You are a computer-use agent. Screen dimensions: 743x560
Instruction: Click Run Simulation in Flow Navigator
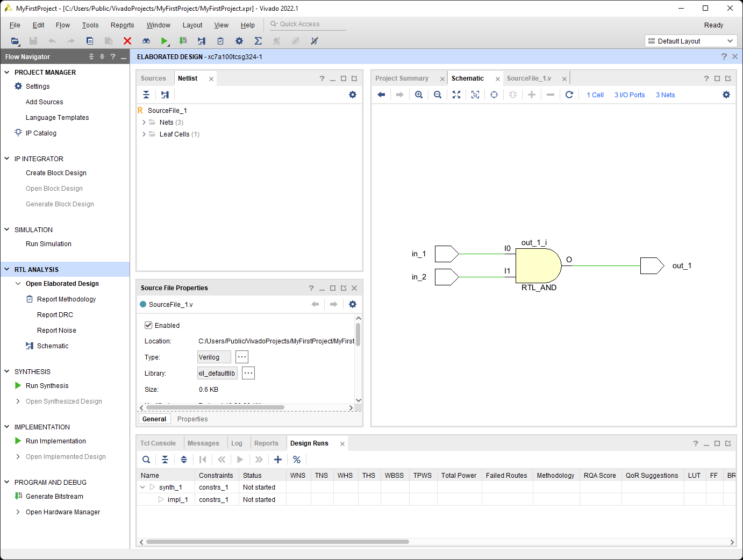[48, 244]
